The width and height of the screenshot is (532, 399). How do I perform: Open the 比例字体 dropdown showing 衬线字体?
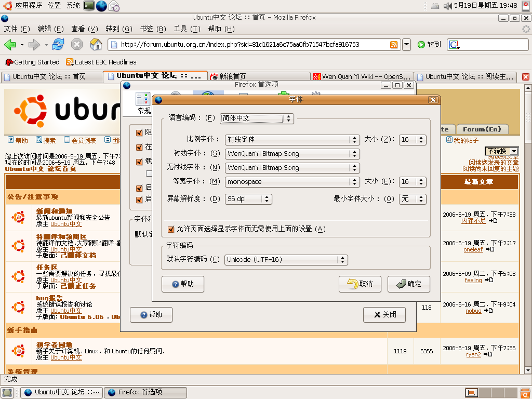(x=292, y=140)
